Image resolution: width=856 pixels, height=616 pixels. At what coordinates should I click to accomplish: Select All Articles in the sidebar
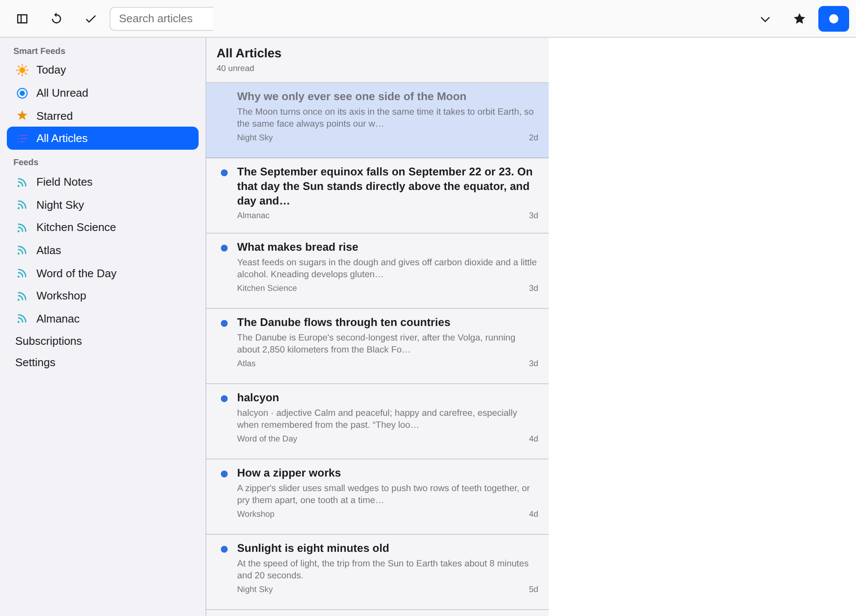click(x=103, y=138)
